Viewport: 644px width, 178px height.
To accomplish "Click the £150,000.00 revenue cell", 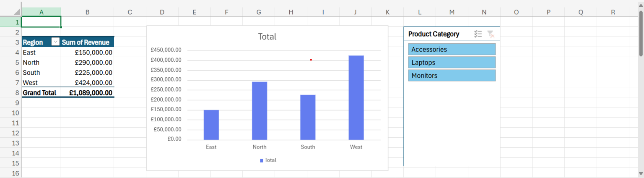I will [x=87, y=52].
